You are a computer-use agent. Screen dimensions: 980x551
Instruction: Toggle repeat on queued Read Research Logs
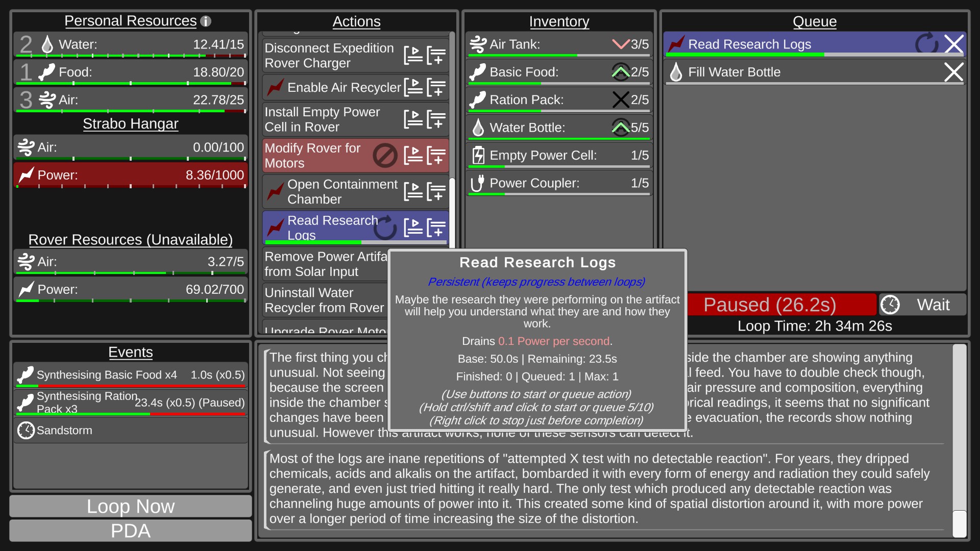(x=926, y=44)
